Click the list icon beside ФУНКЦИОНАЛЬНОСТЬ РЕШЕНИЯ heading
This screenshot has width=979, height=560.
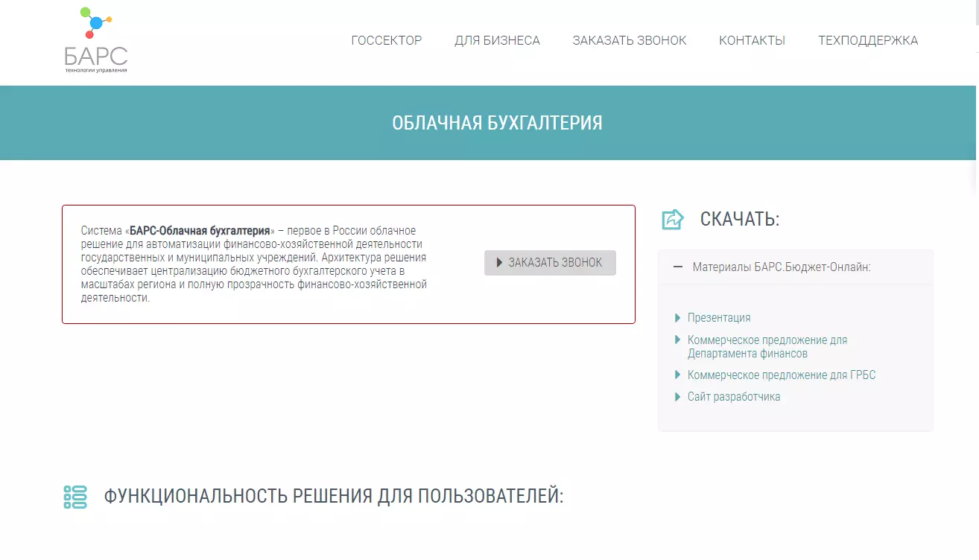(75, 497)
